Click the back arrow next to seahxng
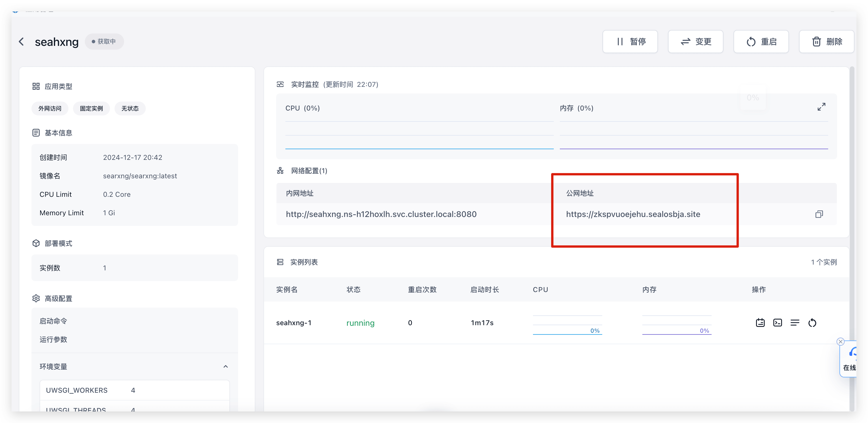Image resolution: width=868 pixels, height=423 pixels. click(x=21, y=42)
